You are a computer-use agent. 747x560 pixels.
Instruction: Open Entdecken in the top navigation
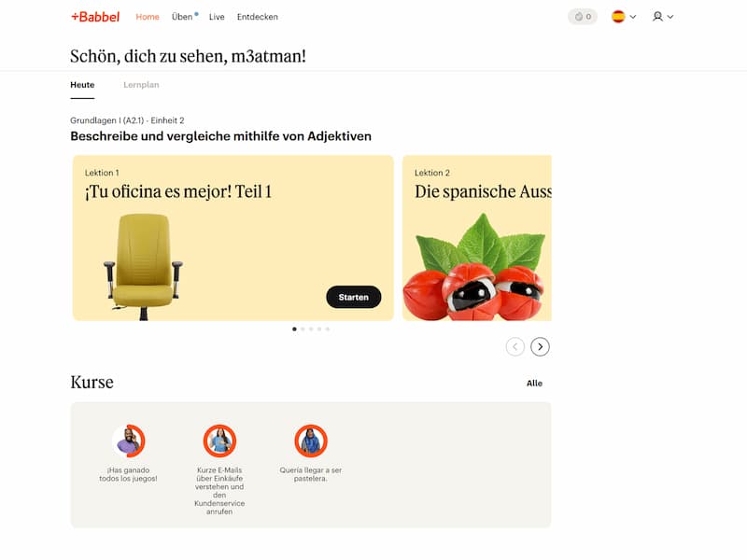[x=258, y=17]
